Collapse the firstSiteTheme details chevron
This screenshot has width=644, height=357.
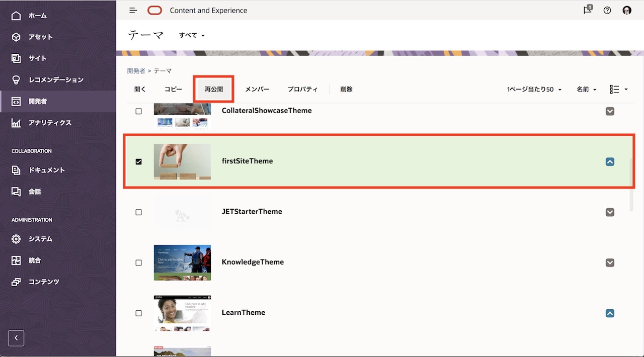(610, 161)
